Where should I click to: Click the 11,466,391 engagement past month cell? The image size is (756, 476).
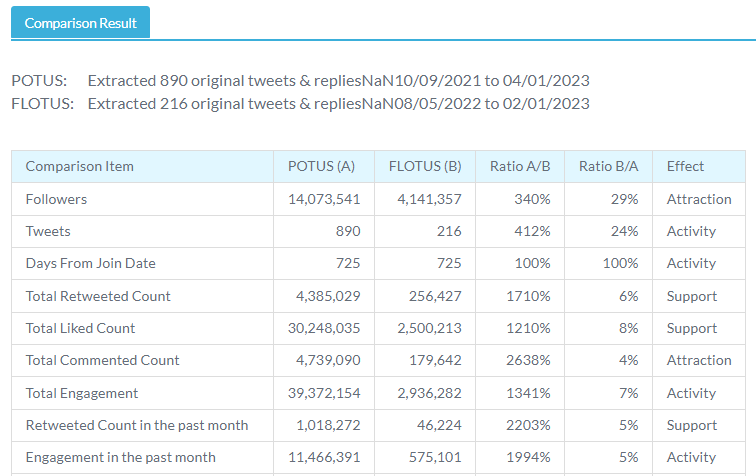pyautogui.click(x=324, y=457)
